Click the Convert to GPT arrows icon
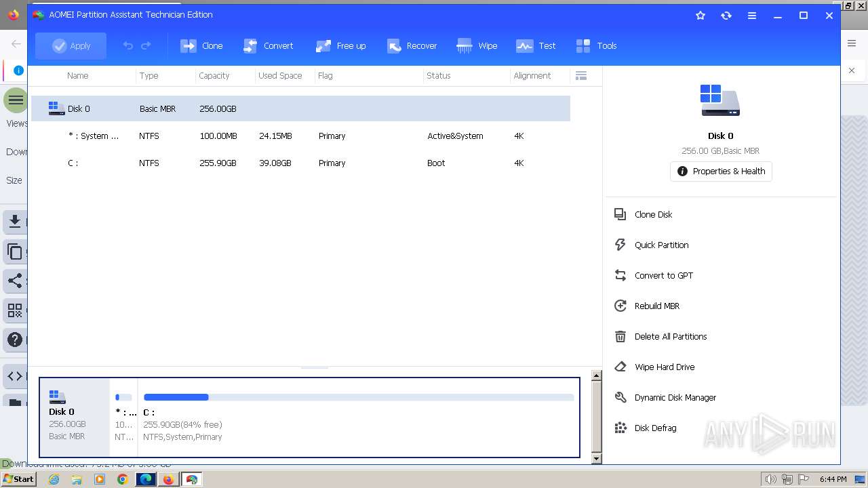The image size is (868, 488). (x=620, y=275)
